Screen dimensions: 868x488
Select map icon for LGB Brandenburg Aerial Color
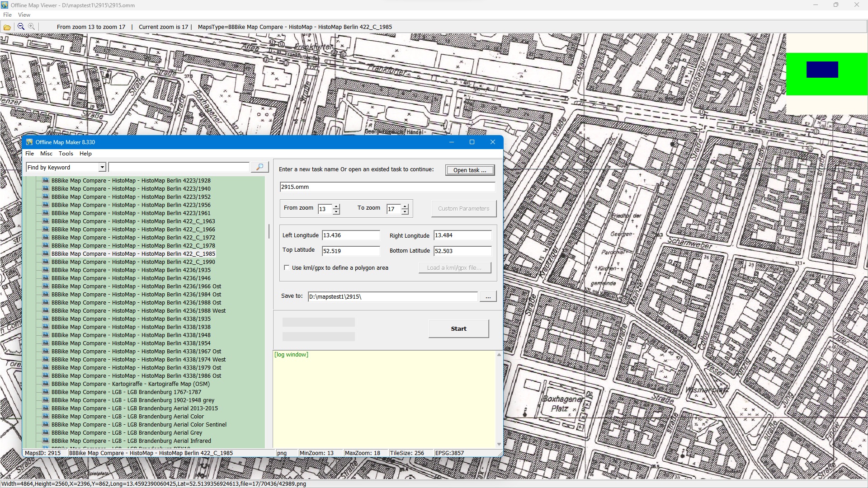tap(46, 416)
